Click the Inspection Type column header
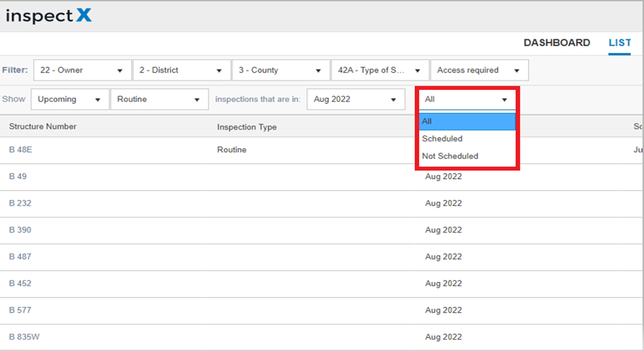 click(247, 127)
